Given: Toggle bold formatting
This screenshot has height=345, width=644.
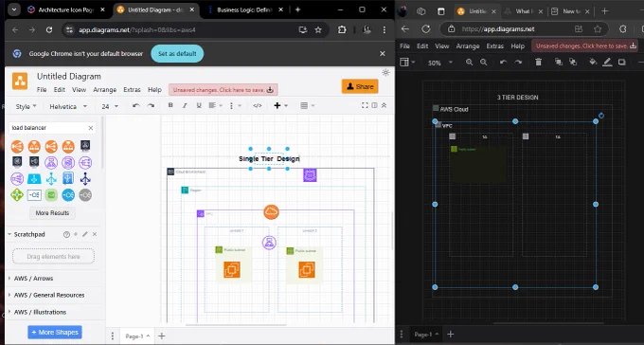Looking at the screenshot, I should (170, 105).
